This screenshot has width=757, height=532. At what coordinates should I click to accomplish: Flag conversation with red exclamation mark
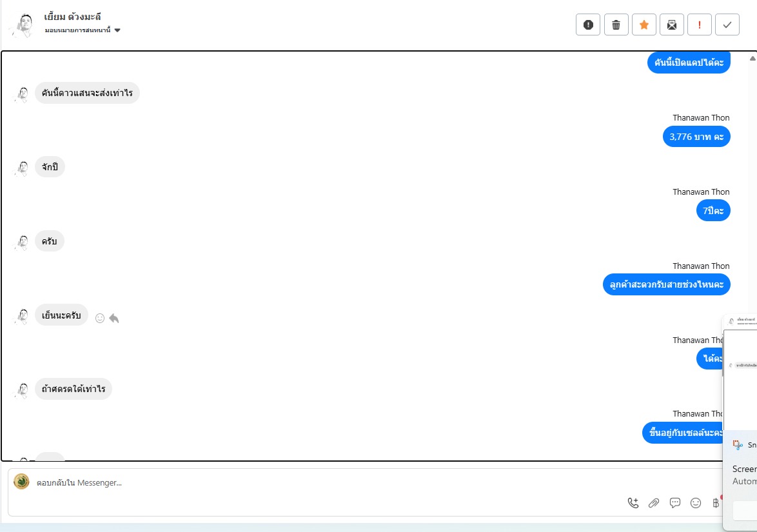(700, 25)
